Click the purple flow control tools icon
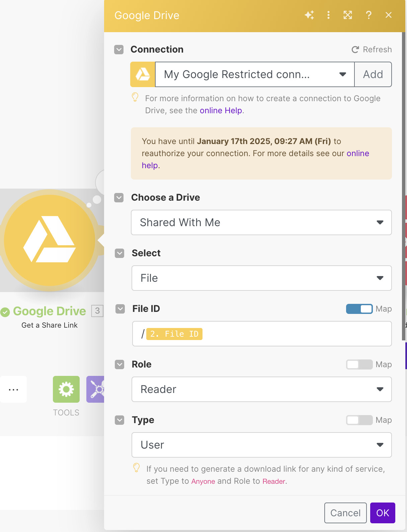Screen dimensions: 407x532 (x=95, y=389)
